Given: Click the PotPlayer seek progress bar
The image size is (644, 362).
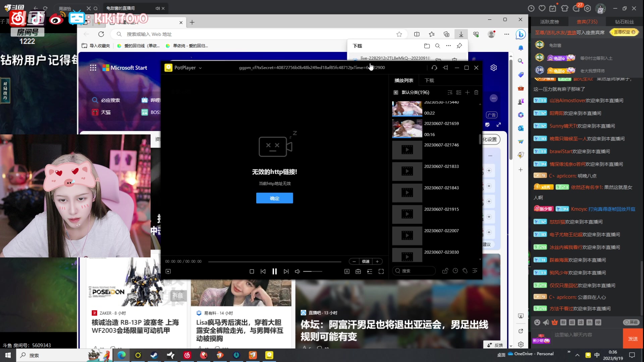Looking at the screenshot, I should [274, 261].
